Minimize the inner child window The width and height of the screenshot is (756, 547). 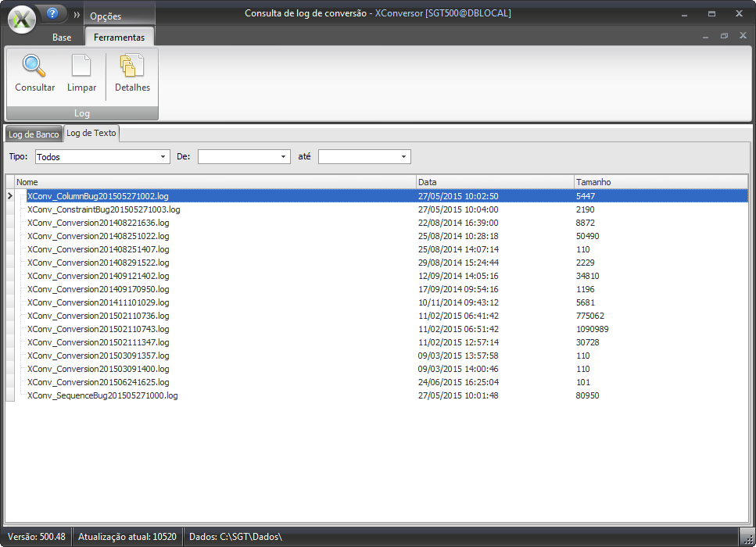(x=705, y=36)
